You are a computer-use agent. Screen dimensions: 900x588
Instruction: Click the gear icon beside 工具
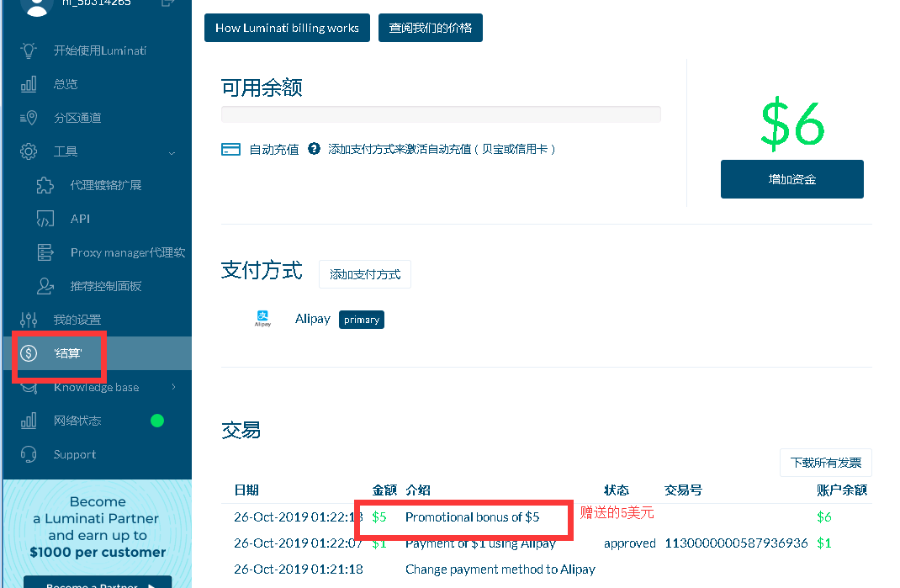(29, 151)
